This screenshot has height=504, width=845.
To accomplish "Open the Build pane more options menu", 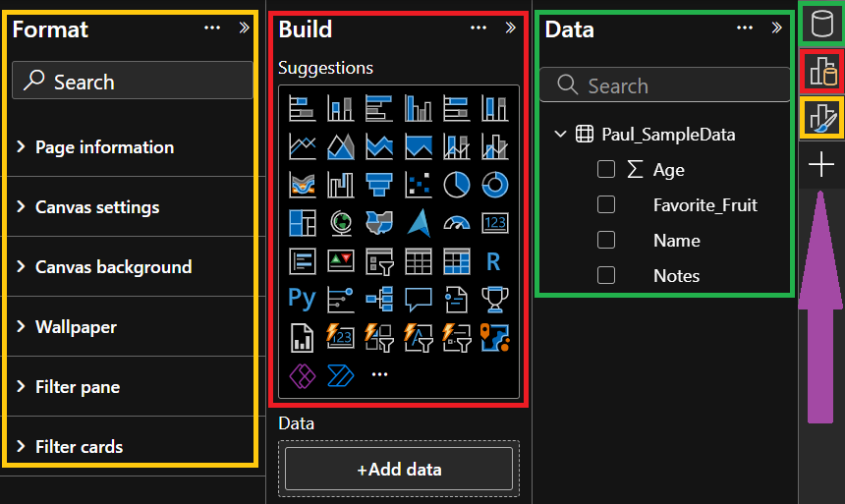I will [479, 28].
